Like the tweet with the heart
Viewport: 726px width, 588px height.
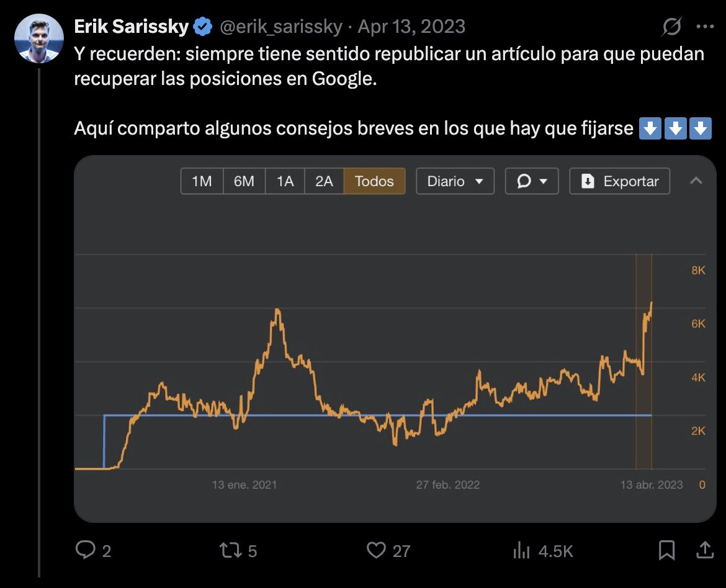(377, 550)
